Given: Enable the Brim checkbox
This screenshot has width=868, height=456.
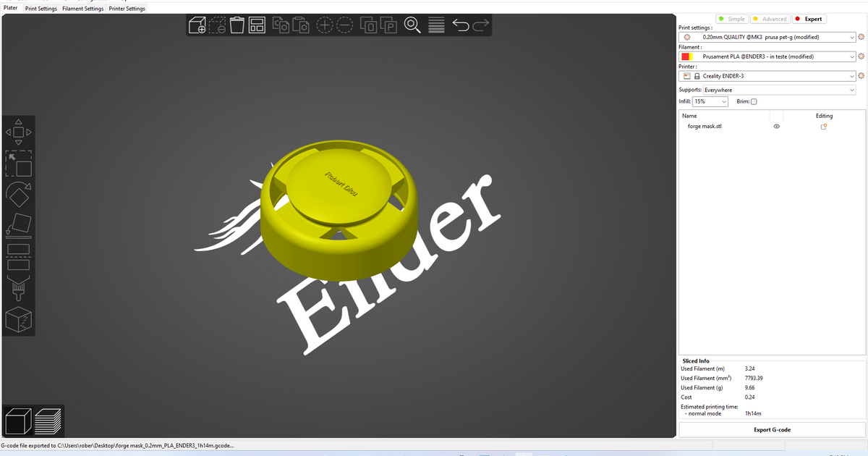Looking at the screenshot, I should [x=754, y=102].
